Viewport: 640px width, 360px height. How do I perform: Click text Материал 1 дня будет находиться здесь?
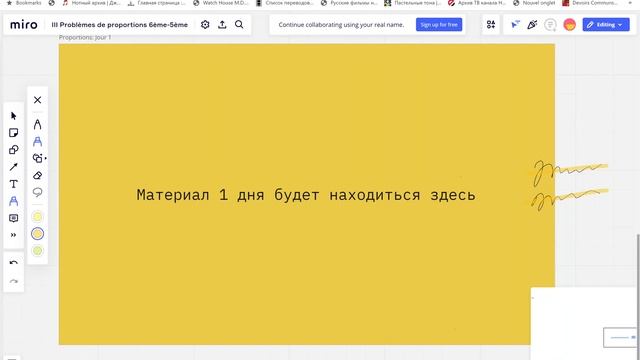306,195
